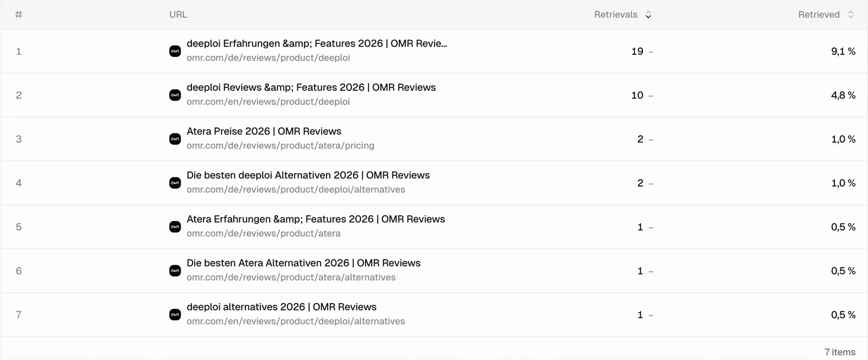Open omr.com/en/reviews/product/deeploi URL

268,102
